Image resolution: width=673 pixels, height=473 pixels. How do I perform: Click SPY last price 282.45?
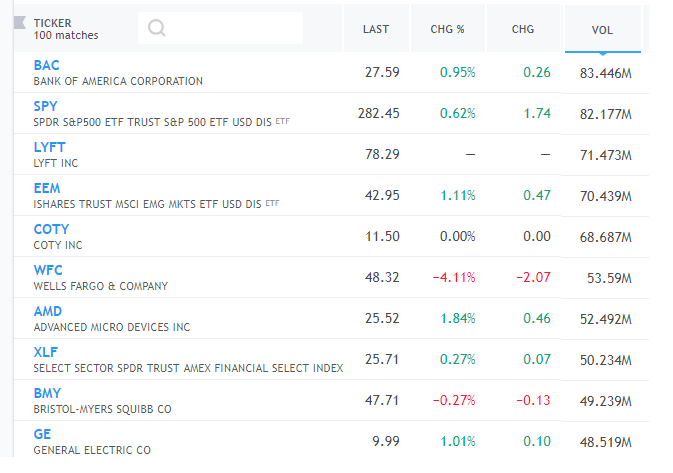[379, 113]
